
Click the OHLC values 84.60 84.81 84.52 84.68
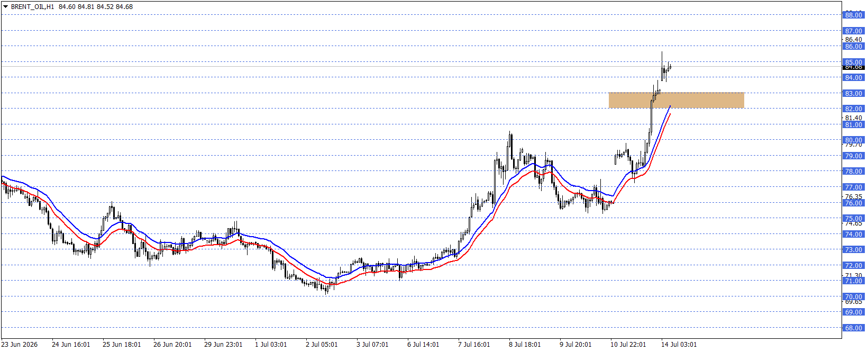point(96,7)
